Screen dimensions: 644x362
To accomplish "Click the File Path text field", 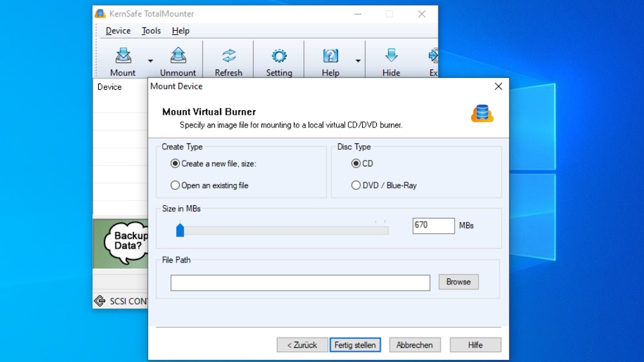I will [300, 282].
